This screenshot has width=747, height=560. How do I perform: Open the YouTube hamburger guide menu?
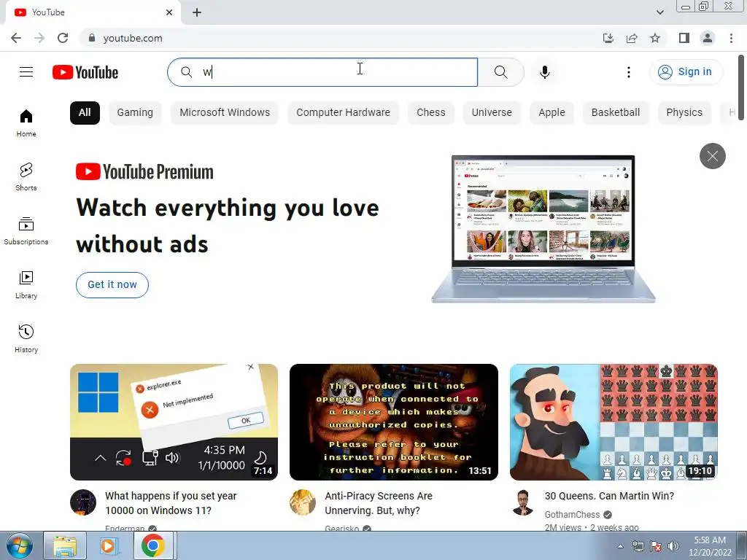click(x=26, y=72)
